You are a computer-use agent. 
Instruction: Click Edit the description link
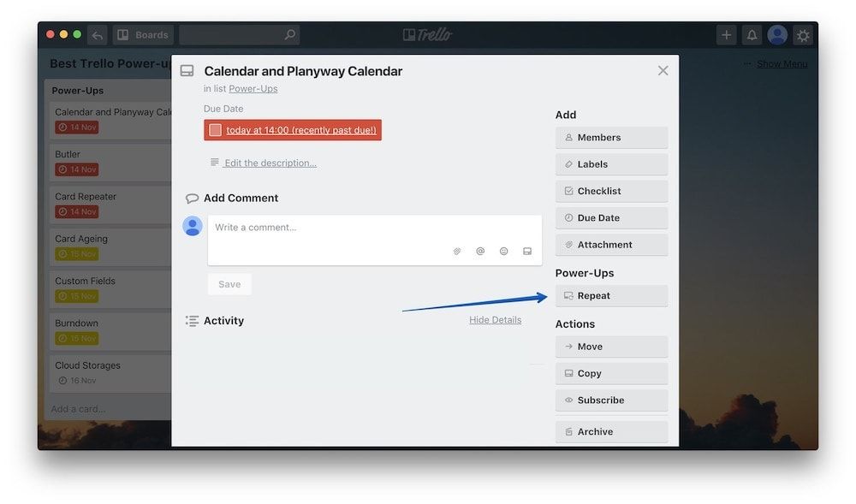click(x=270, y=163)
